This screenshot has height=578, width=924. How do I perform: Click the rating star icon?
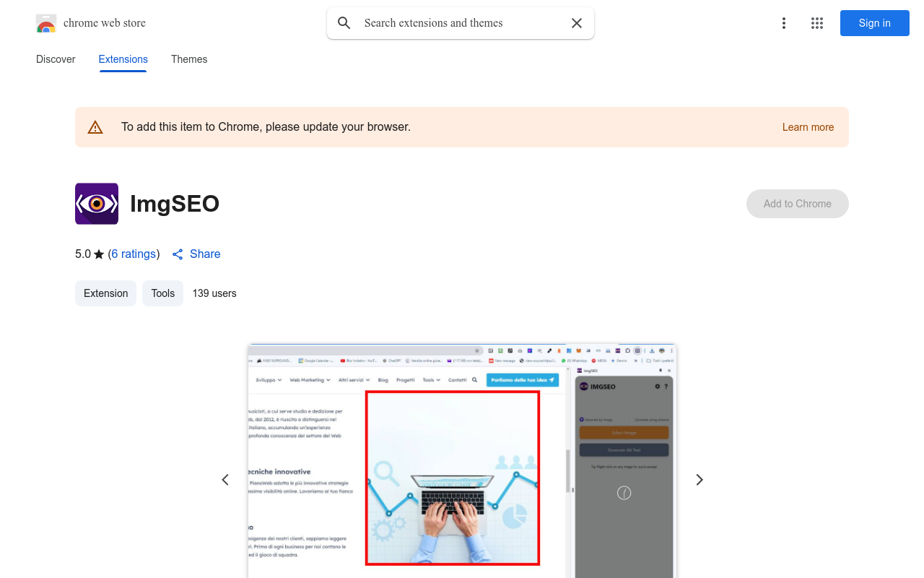[99, 254]
